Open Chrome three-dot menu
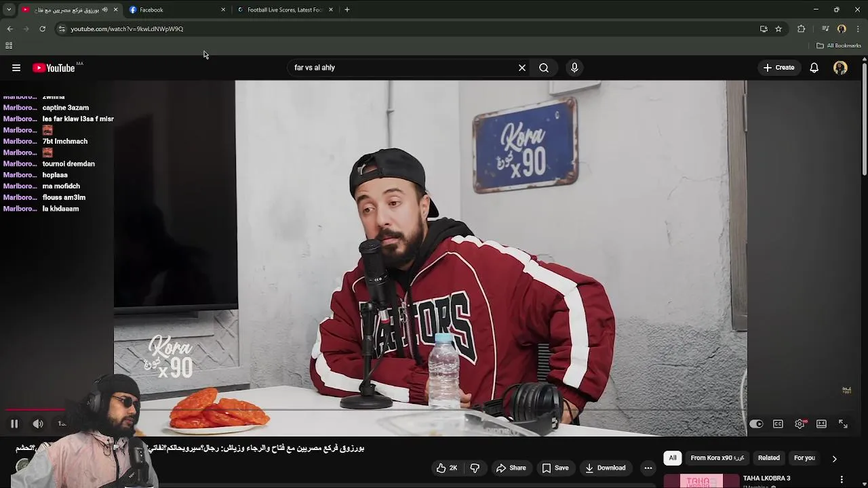Screen dimensions: 868x488 858,28
